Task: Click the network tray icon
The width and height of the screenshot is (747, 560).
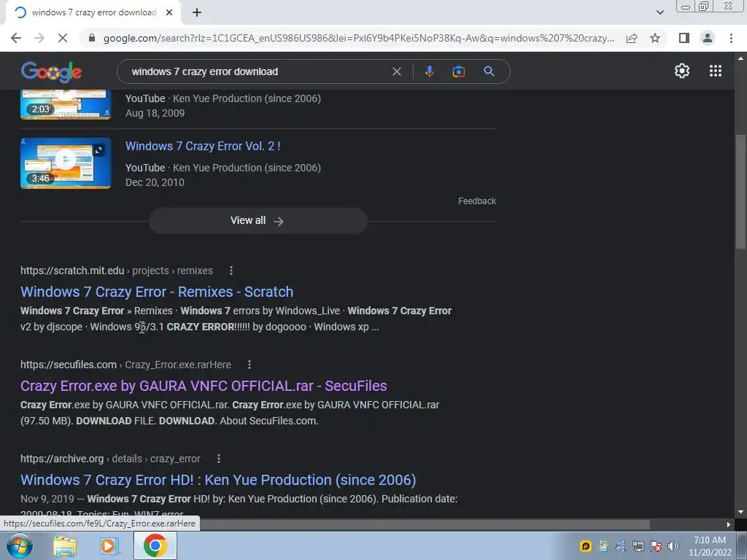Action: pos(638,546)
